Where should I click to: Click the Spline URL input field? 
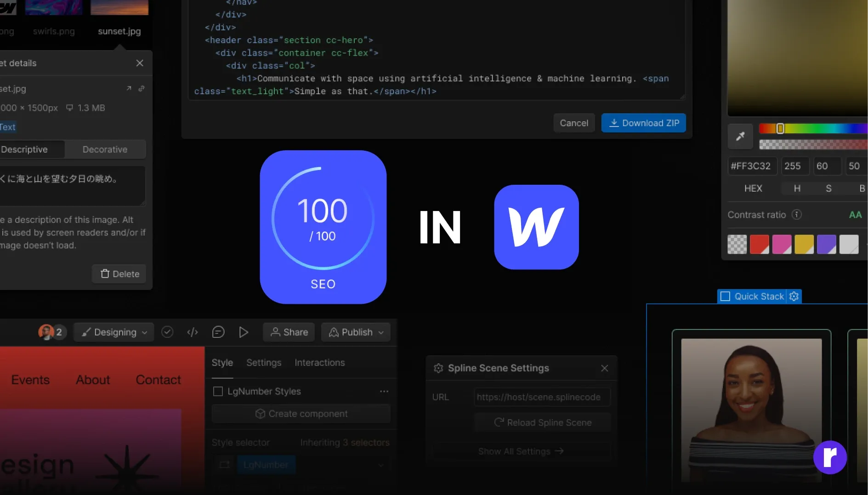(x=542, y=397)
